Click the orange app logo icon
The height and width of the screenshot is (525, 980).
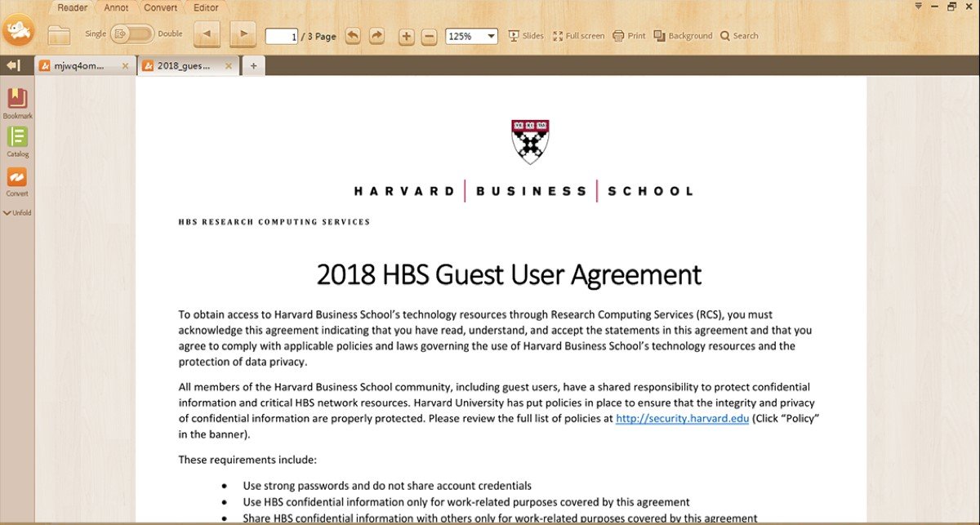(x=18, y=31)
